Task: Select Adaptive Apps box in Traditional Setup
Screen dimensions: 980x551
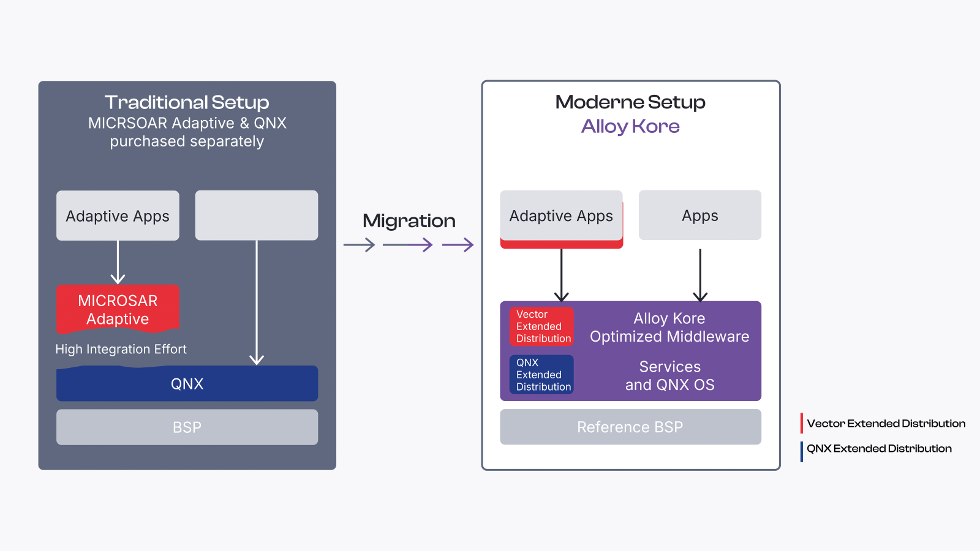Action: pyautogui.click(x=118, y=216)
